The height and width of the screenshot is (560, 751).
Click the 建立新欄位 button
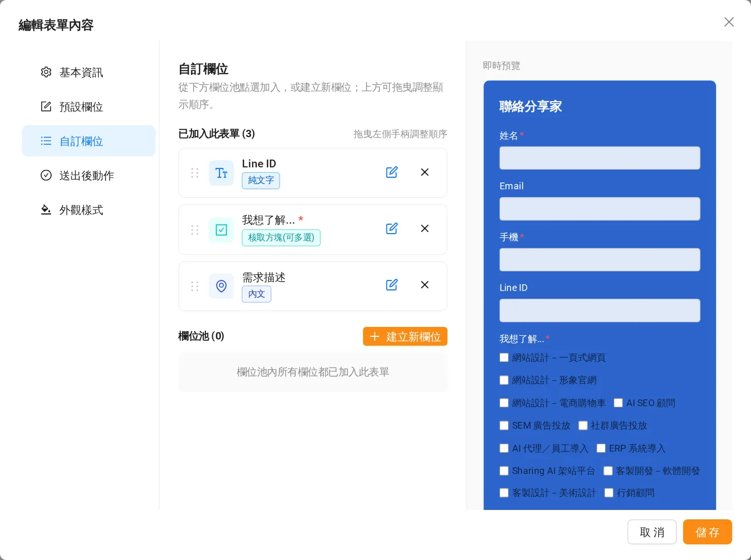405,336
